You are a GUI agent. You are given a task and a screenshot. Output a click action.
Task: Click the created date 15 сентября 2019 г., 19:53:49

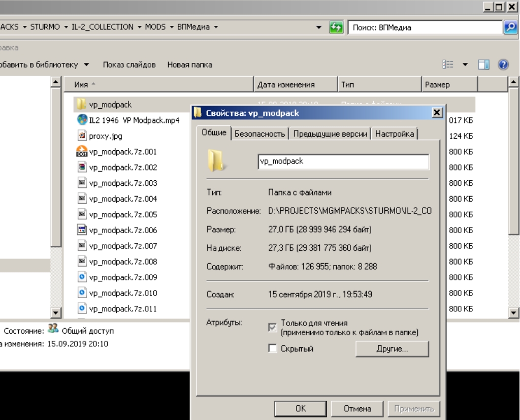click(x=320, y=294)
